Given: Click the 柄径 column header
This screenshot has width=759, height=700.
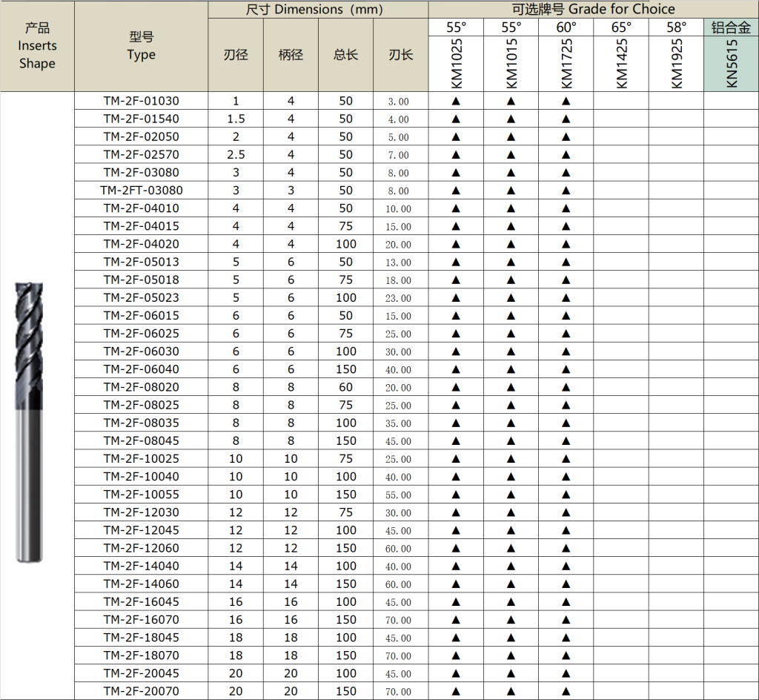Looking at the screenshot, I should pyautogui.click(x=291, y=55).
